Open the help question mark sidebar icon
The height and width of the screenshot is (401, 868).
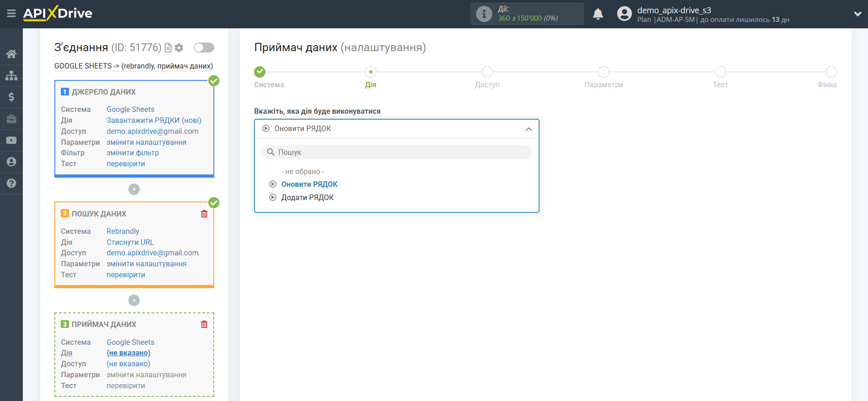pos(11,183)
